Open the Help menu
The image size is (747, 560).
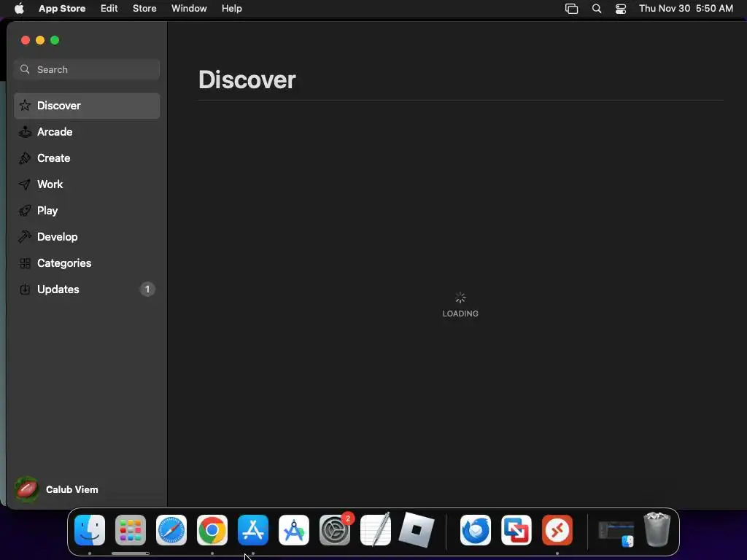[231, 8]
